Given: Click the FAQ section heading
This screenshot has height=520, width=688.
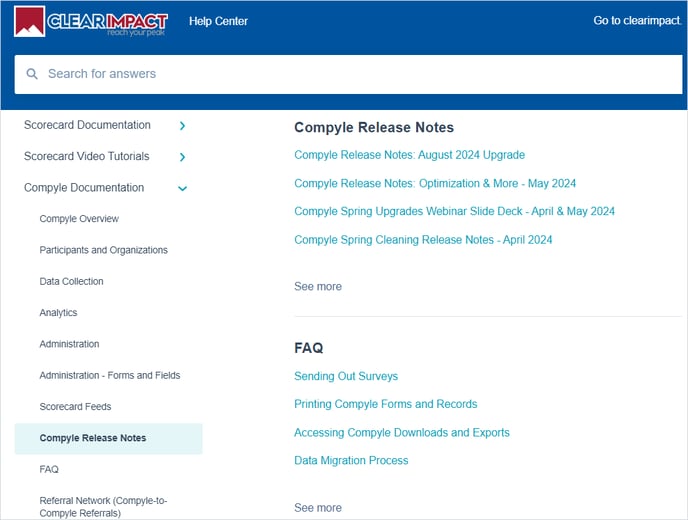Looking at the screenshot, I should click(x=308, y=348).
